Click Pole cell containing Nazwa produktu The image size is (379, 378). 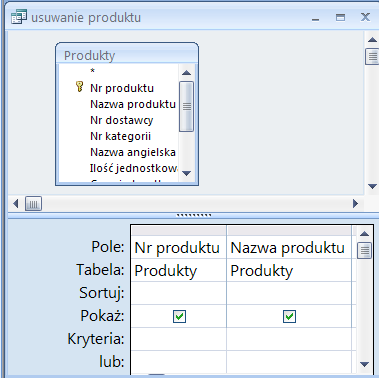point(289,248)
